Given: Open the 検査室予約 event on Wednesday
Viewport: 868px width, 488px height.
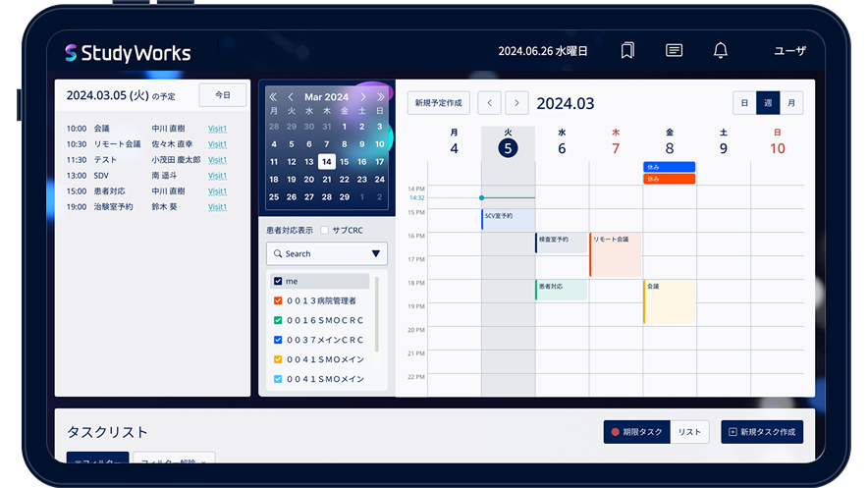Looking at the screenshot, I should (x=562, y=243).
